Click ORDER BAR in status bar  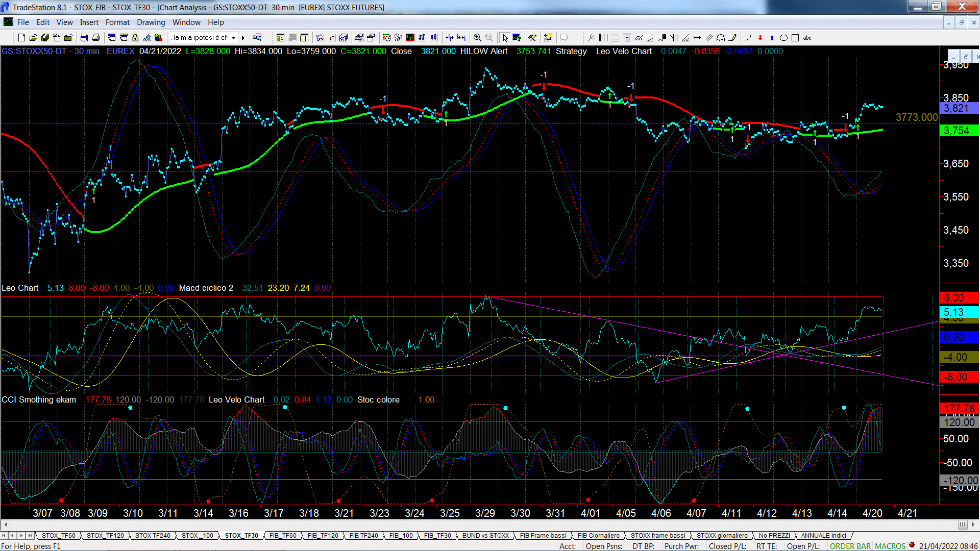point(850,546)
